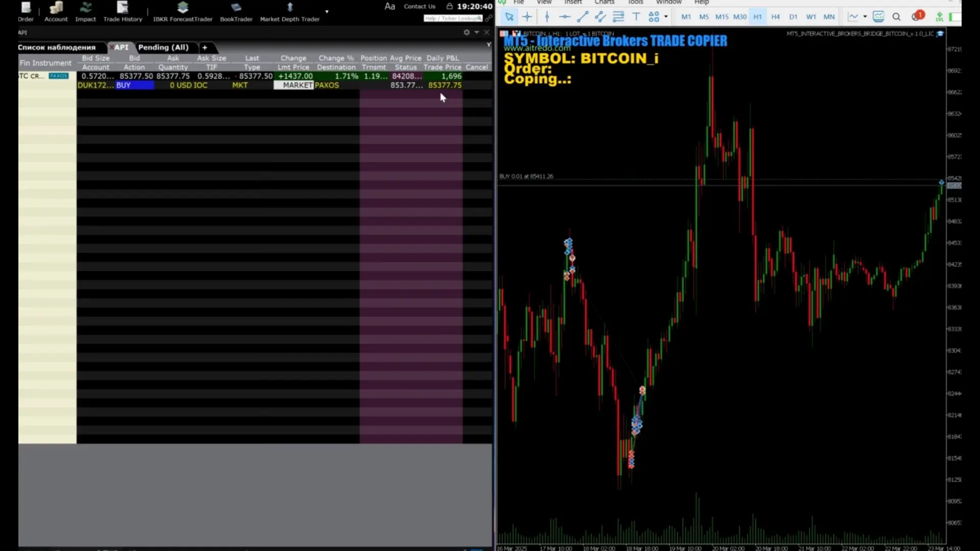Image resolution: width=980 pixels, height=551 pixels.
Task: Click the chart type line icon
Action: (853, 17)
